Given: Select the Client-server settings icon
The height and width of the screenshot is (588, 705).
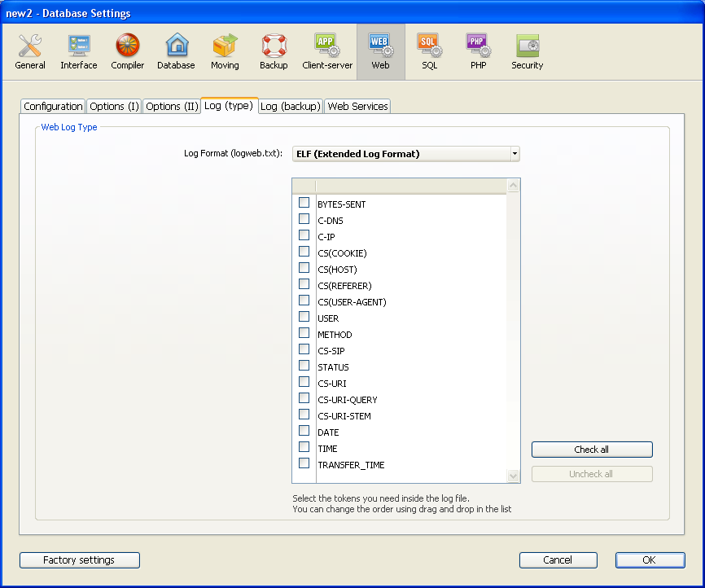Looking at the screenshot, I should [327, 51].
